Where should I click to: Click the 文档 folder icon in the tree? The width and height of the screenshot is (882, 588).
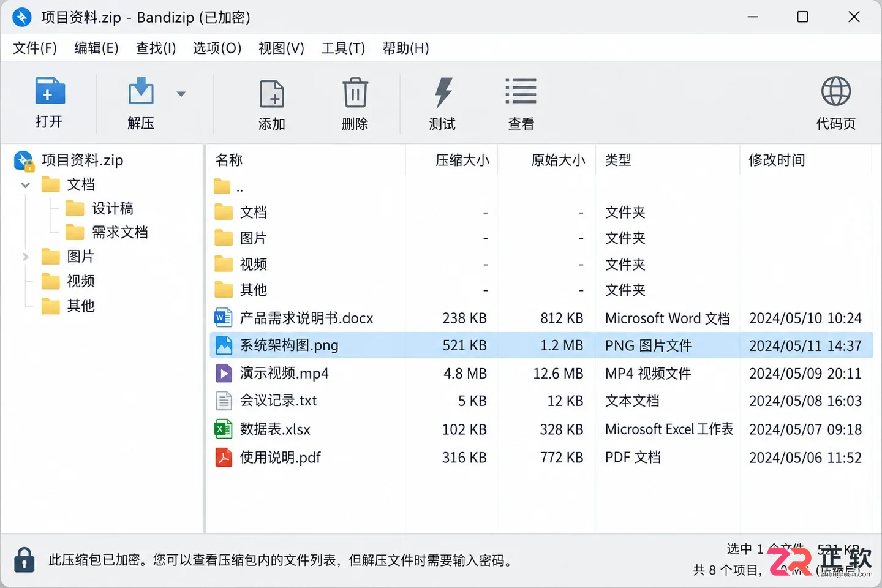(51, 184)
